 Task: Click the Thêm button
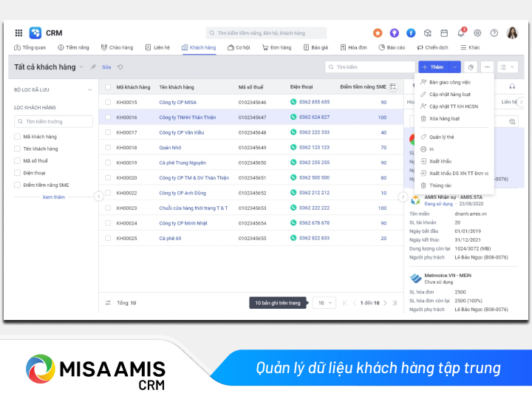[x=433, y=67]
